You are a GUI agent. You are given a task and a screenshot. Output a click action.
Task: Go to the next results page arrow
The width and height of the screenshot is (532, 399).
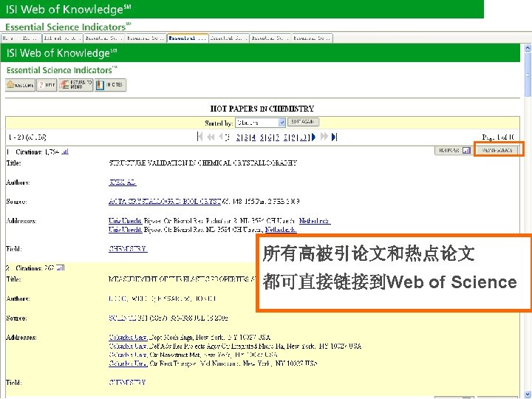314,137
